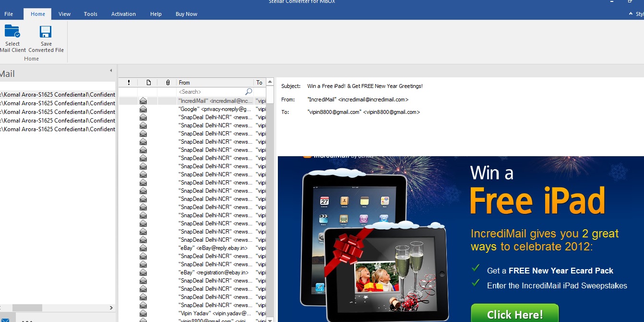644x322 pixels.
Task: Select the "Vipin Yadav" <vipin.yadav@... message
Action: point(192,313)
